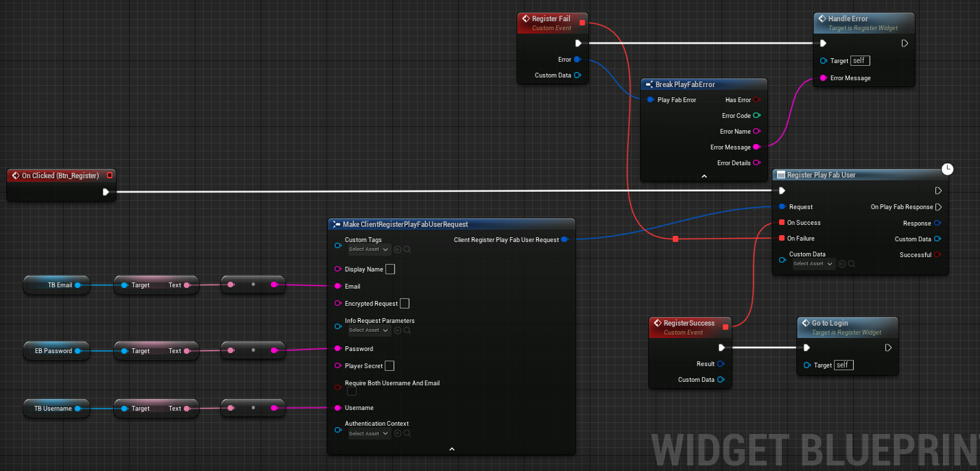Select the TB Username variable node
This screenshot has width=980, height=471.
pyautogui.click(x=57, y=409)
